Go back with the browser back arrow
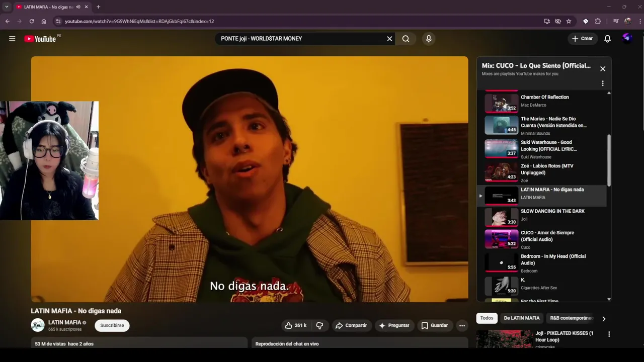644x362 pixels. click(8, 21)
